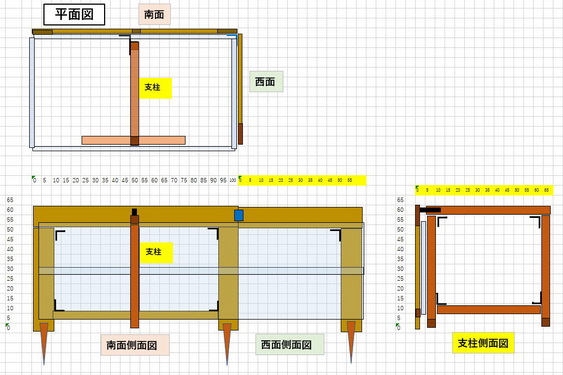Select the 南面 label above plan view
This screenshot has width=563, height=375.
(154, 14)
